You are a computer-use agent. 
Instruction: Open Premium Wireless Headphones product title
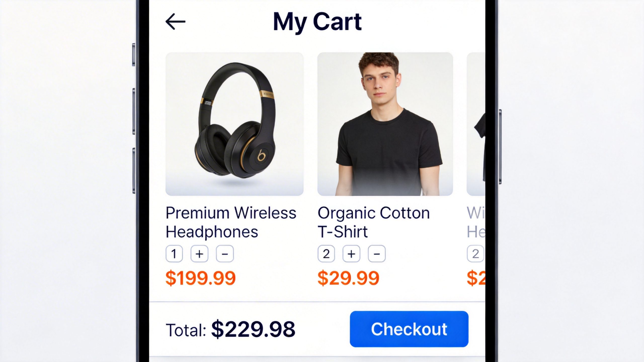(x=231, y=222)
